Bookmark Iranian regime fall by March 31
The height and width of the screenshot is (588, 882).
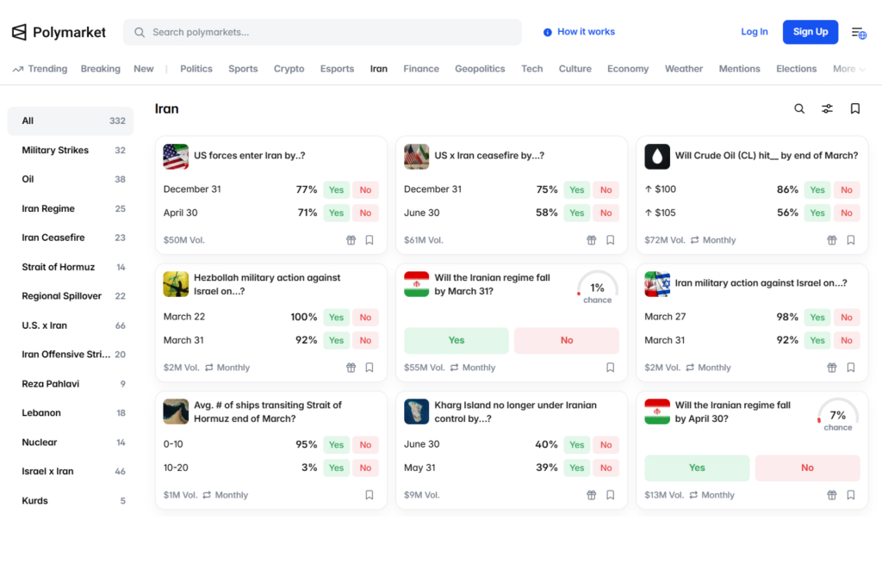tap(611, 368)
